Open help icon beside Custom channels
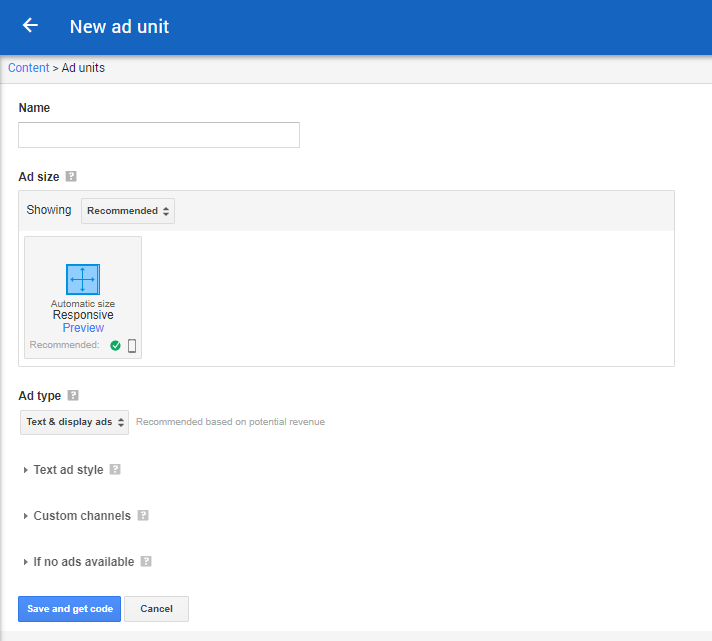This screenshot has width=712, height=641. (x=143, y=515)
